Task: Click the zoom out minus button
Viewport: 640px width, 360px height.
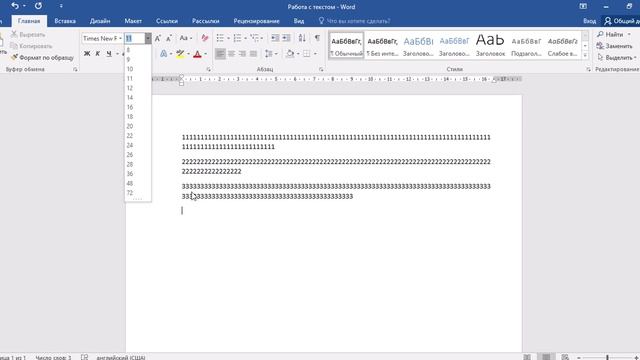Action: [579, 357]
